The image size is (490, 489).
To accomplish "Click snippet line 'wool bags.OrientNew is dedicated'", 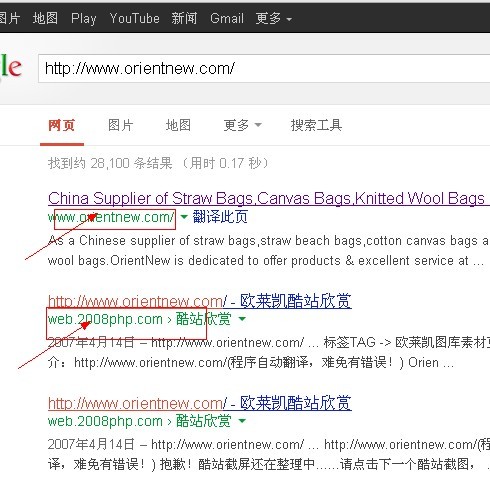I will tap(266, 261).
